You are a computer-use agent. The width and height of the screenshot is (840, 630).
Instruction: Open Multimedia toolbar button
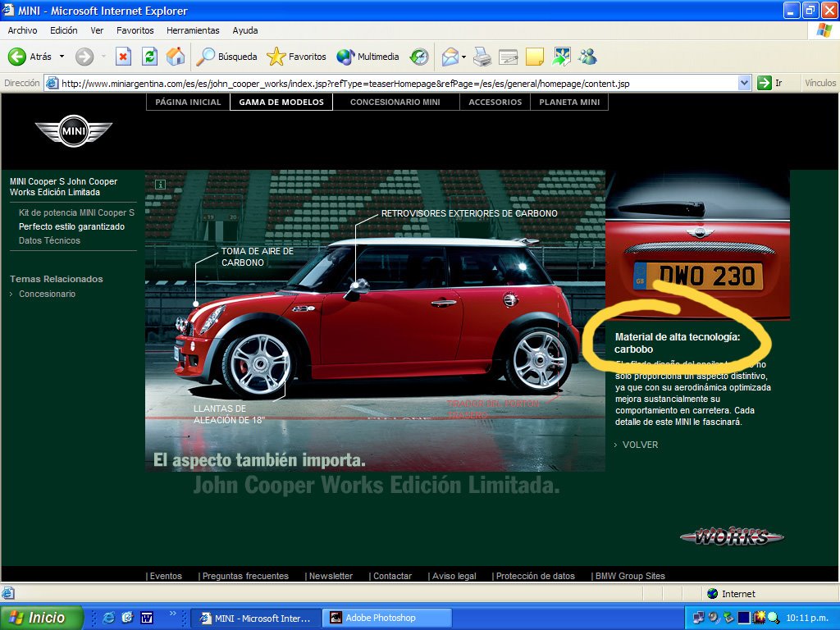[x=367, y=57]
